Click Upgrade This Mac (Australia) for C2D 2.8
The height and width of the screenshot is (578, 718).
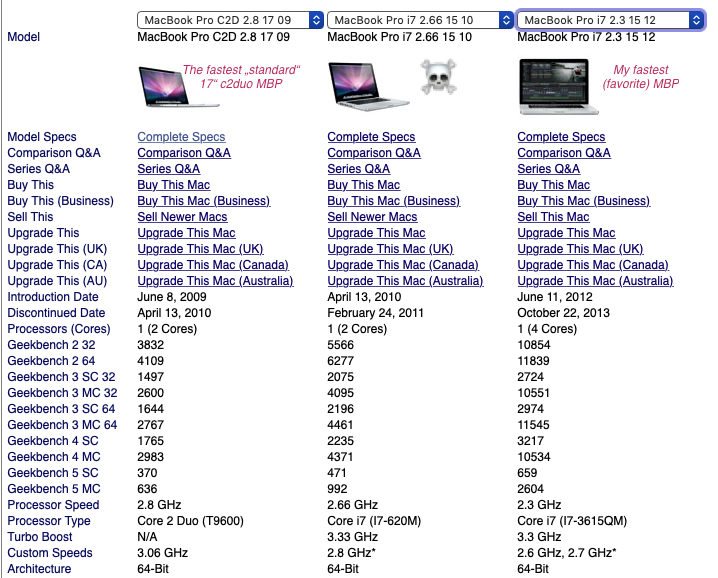click(215, 281)
